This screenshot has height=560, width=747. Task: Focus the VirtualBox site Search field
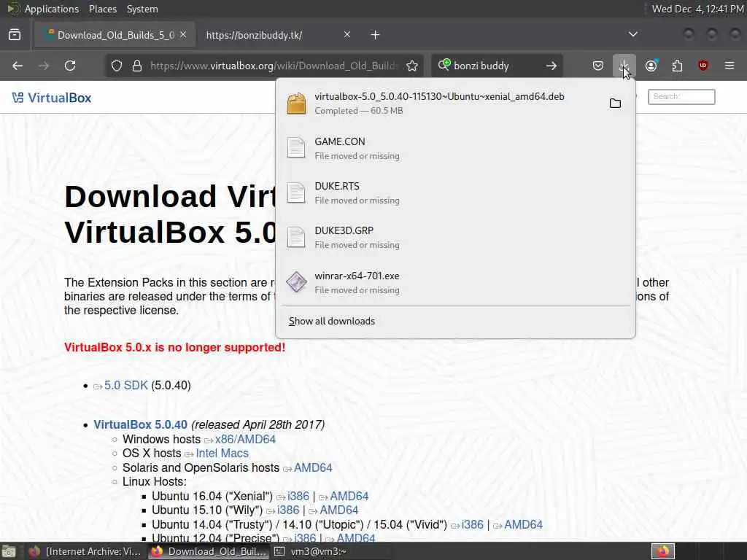pyautogui.click(x=681, y=97)
